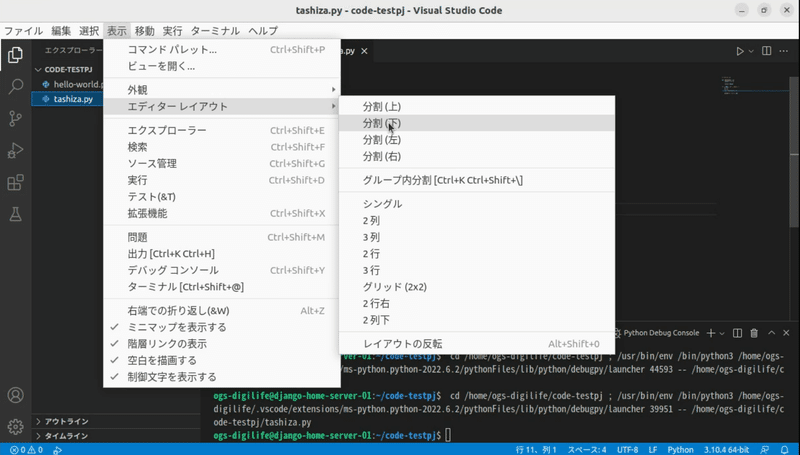The image size is (800, 455).
Task: Select the Python Debug Console terminal label
Action: pyautogui.click(x=661, y=333)
